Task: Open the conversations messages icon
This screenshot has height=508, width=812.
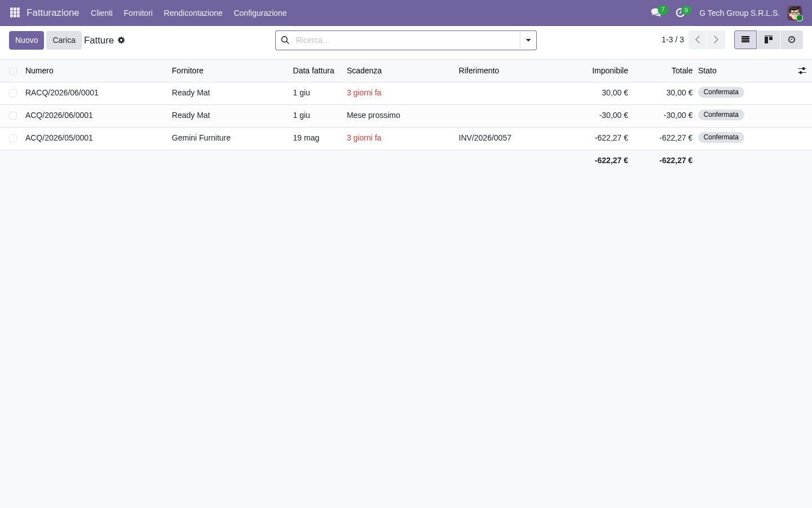Action: click(656, 12)
